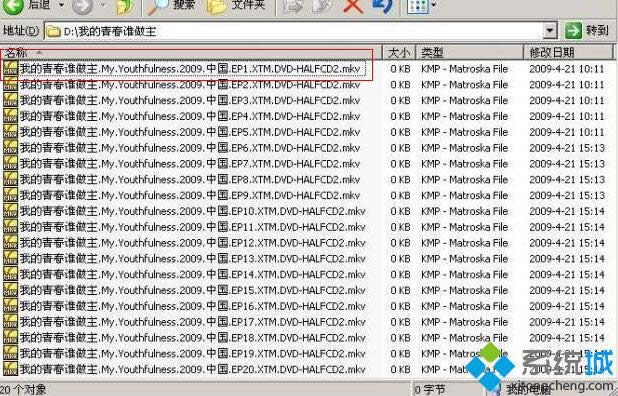Screen dimensions: 618x396
Task: Select the EP20 mkv file name
Action: click(193, 370)
